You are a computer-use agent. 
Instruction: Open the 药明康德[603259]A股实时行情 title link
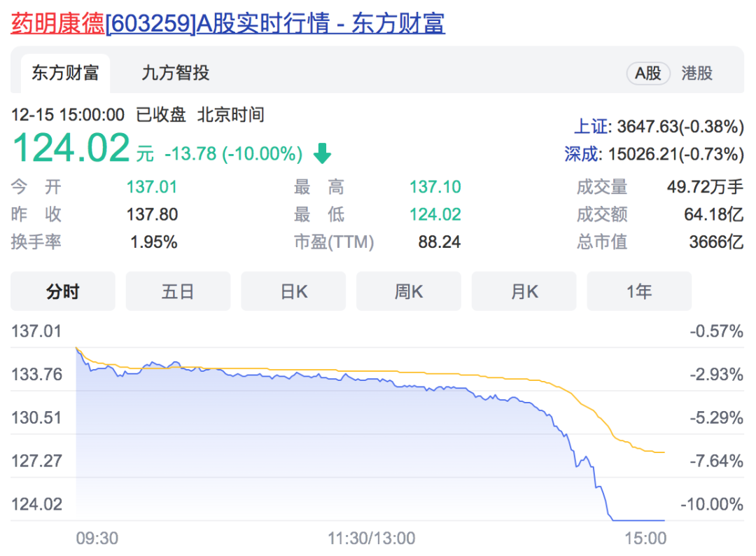tap(227, 23)
